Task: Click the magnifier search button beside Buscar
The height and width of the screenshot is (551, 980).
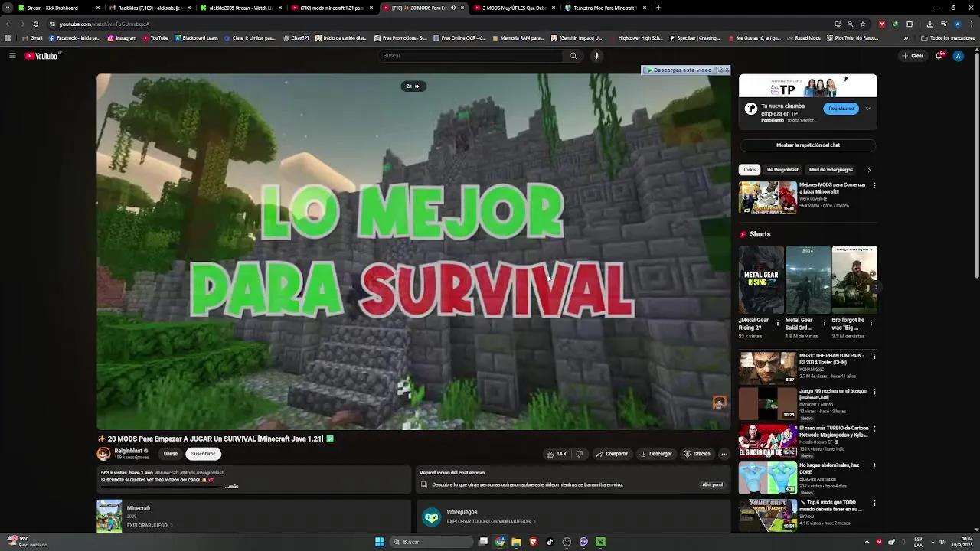Action: click(573, 56)
